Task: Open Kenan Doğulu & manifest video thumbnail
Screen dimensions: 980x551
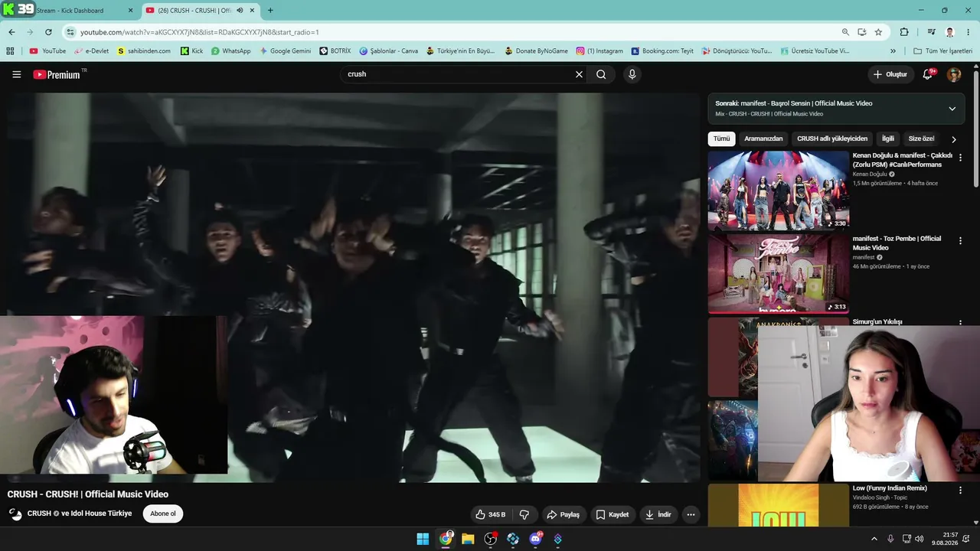Action: 778,191
